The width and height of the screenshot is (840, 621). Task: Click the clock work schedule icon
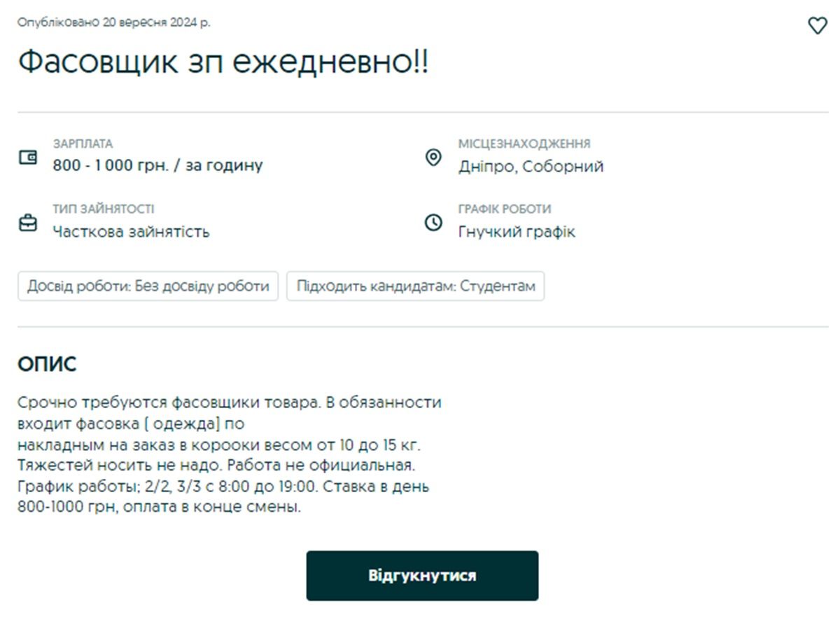[433, 223]
